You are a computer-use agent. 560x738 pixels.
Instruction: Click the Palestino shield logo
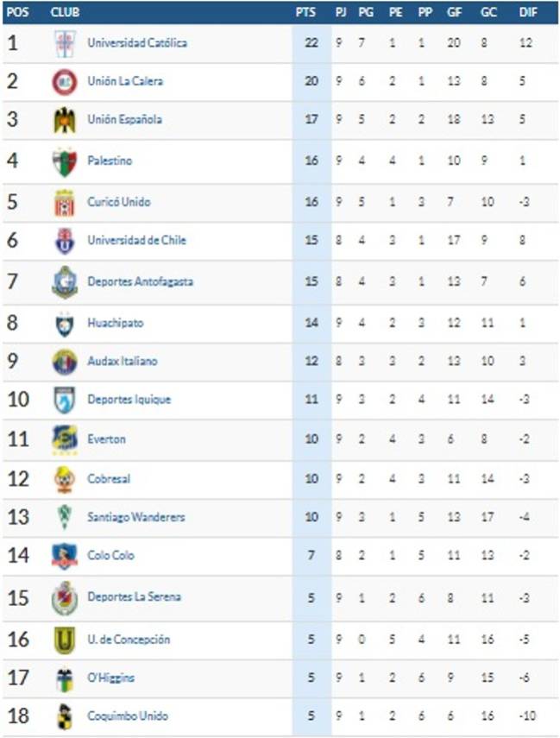coord(65,162)
